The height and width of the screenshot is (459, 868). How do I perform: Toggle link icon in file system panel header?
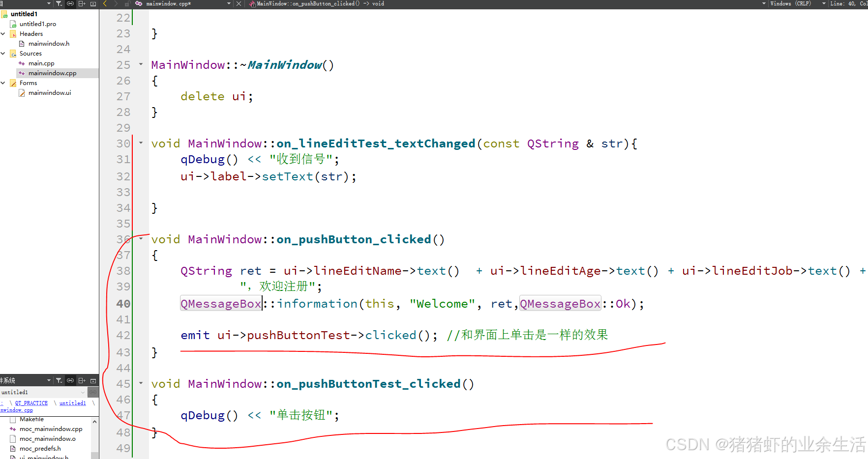(x=70, y=380)
